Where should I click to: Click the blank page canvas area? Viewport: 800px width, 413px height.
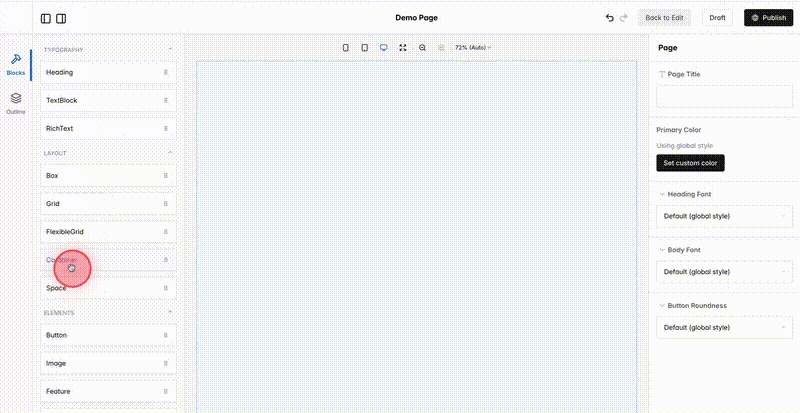click(416, 237)
